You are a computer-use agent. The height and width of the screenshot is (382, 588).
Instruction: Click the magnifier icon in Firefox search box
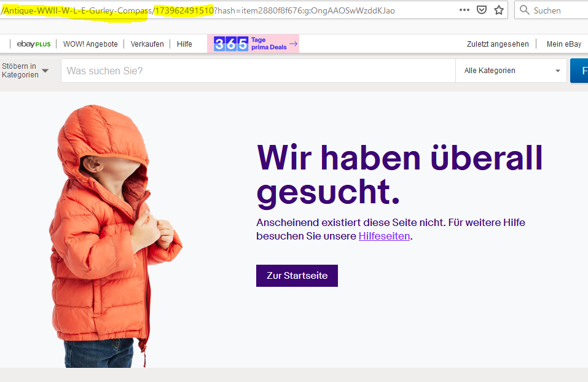(524, 10)
